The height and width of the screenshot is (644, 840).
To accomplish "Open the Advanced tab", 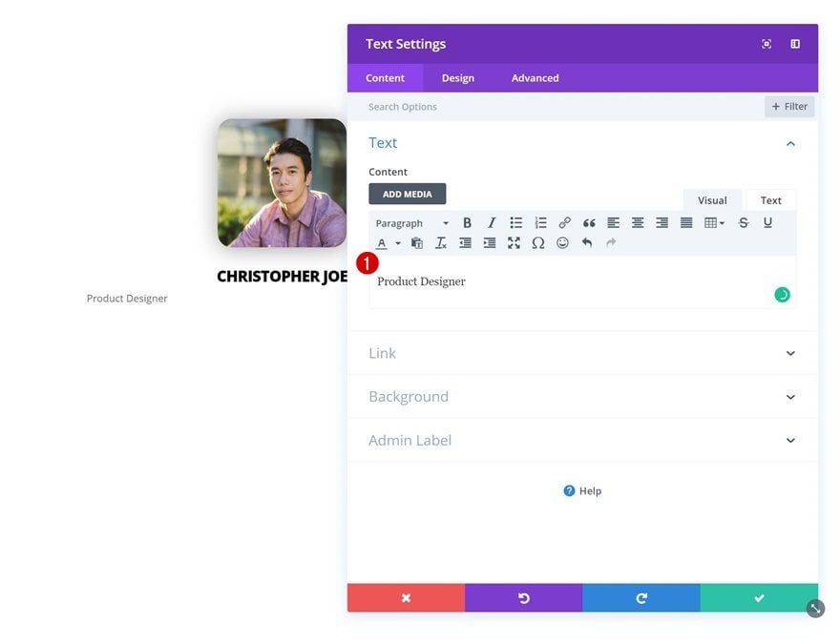I will pos(535,78).
